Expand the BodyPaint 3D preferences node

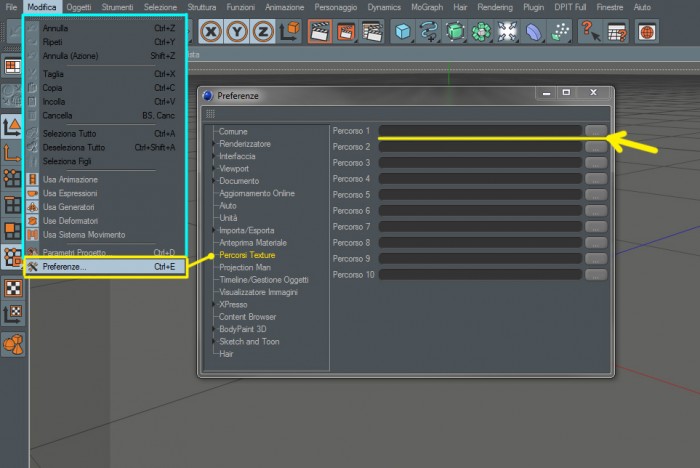coord(214,329)
